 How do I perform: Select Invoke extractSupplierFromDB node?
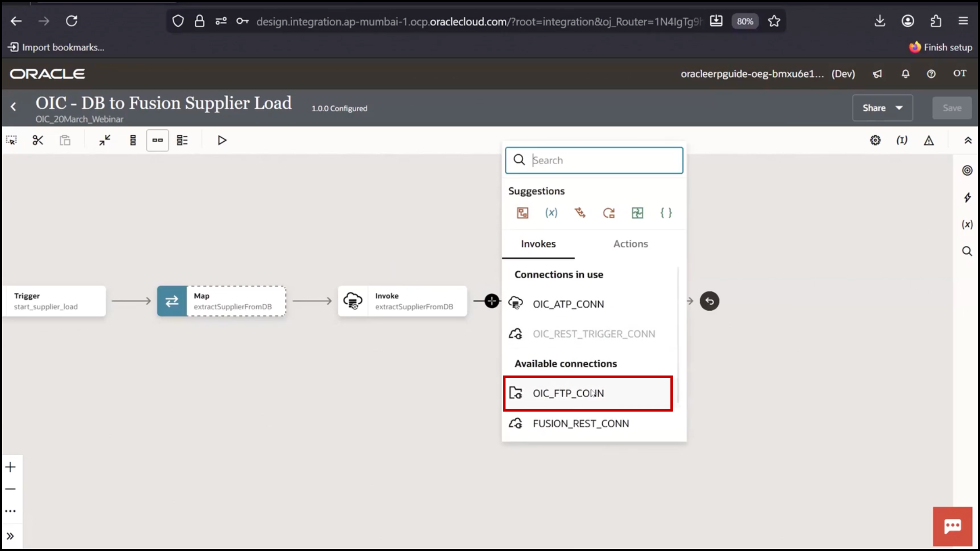pyautogui.click(x=402, y=301)
